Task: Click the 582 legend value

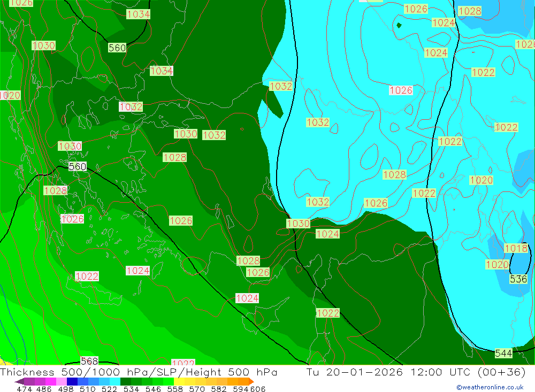Action: [x=219, y=389]
